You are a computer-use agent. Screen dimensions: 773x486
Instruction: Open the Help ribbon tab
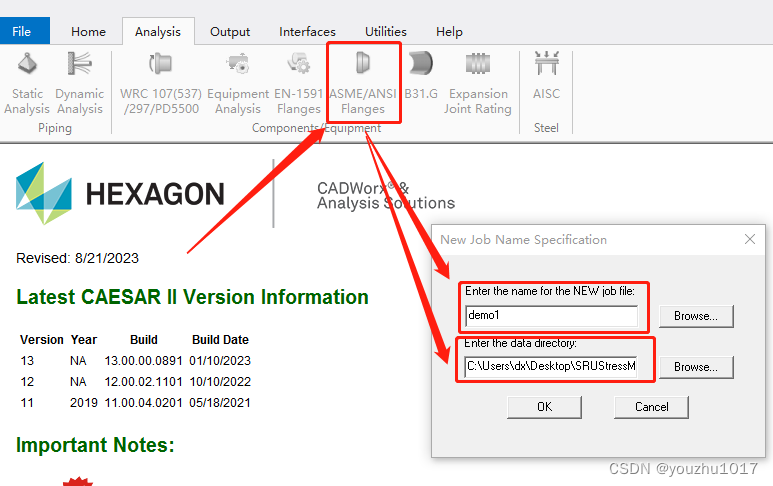point(449,32)
